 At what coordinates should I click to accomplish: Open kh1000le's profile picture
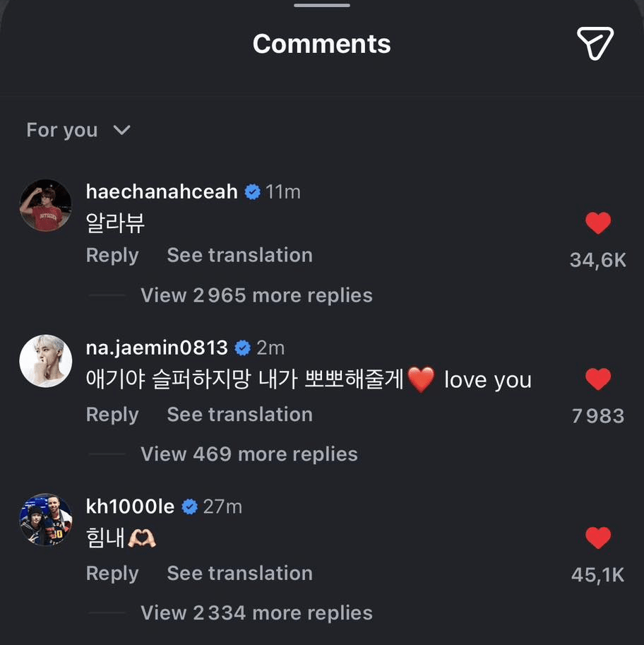pyautogui.click(x=45, y=520)
